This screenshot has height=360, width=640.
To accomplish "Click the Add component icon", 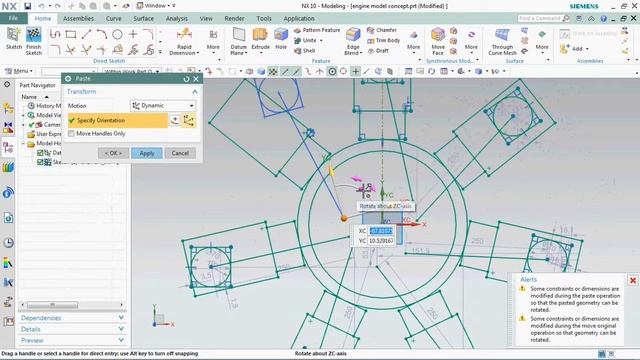I will pos(565,49).
